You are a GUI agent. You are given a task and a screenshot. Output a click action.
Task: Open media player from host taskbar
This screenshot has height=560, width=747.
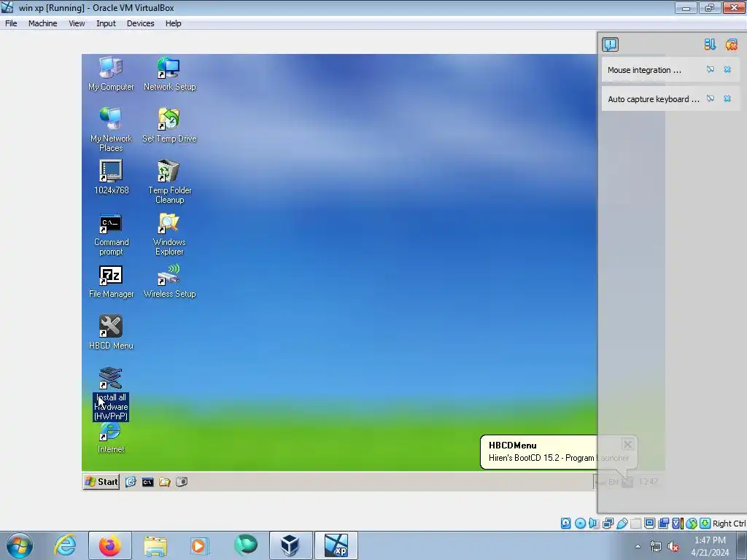click(x=199, y=545)
